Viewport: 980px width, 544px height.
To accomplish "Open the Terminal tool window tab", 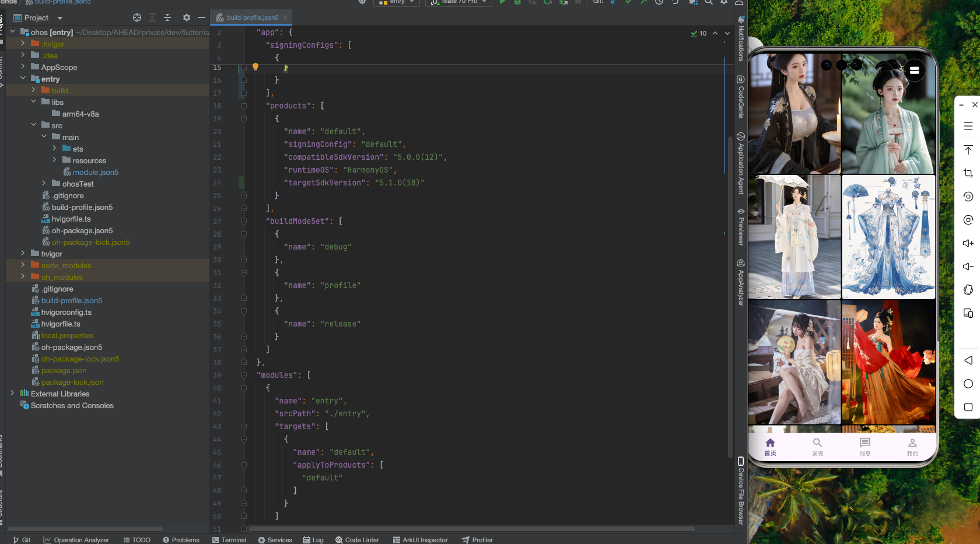I will click(x=229, y=540).
